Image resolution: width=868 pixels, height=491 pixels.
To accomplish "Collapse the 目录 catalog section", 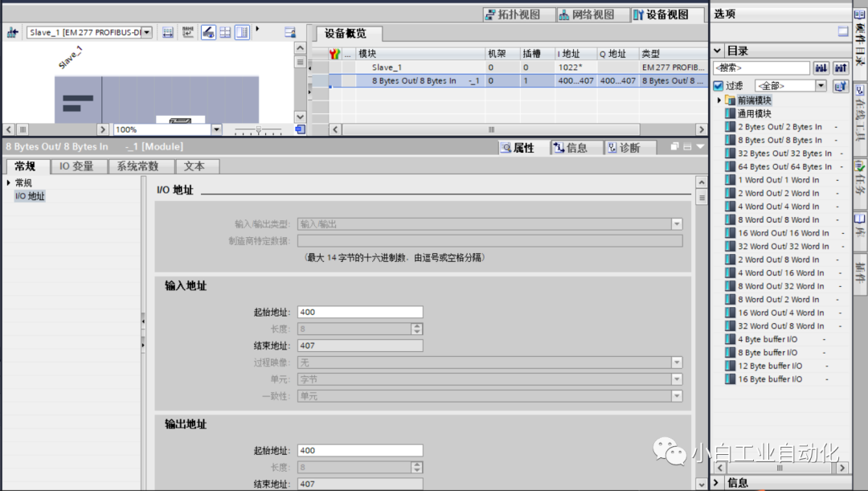I will click(718, 51).
